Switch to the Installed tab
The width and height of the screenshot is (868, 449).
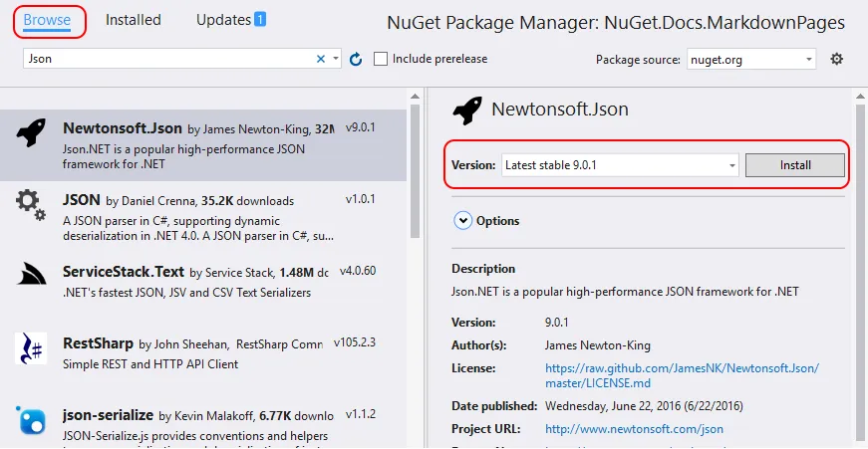click(x=133, y=20)
